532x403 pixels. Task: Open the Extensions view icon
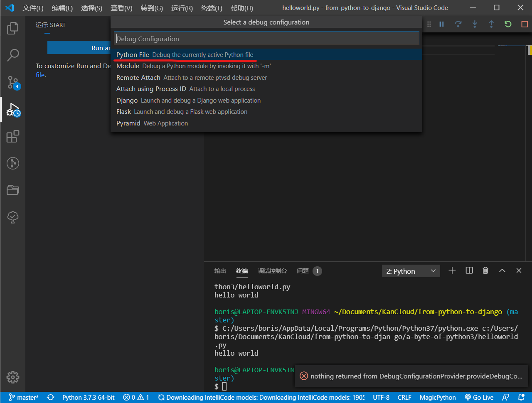click(13, 136)
